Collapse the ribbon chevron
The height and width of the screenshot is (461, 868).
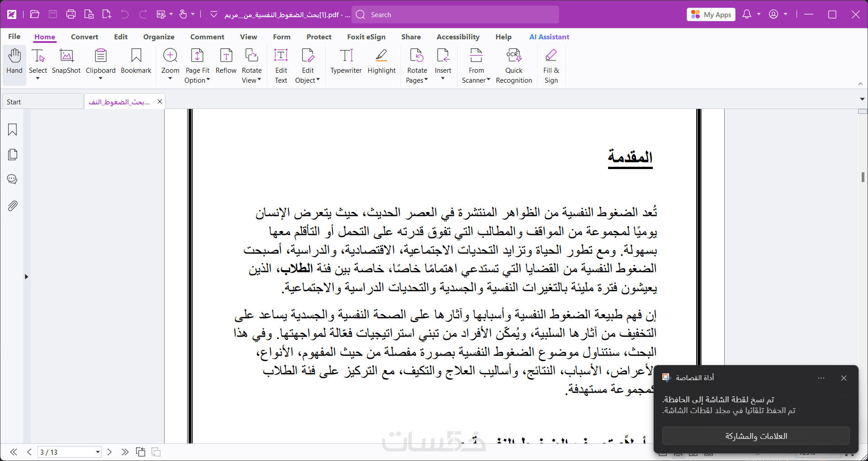[860, 84]
